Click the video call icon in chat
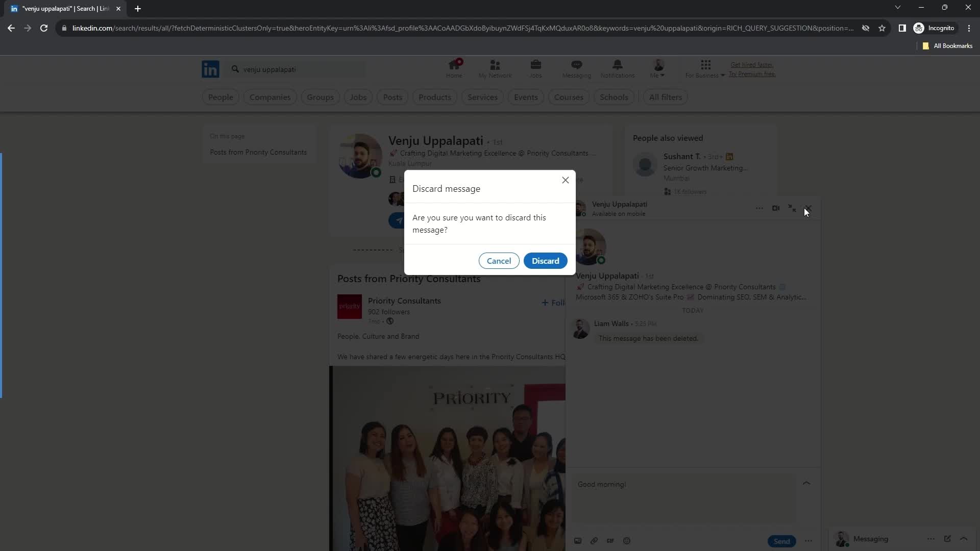 775,208
